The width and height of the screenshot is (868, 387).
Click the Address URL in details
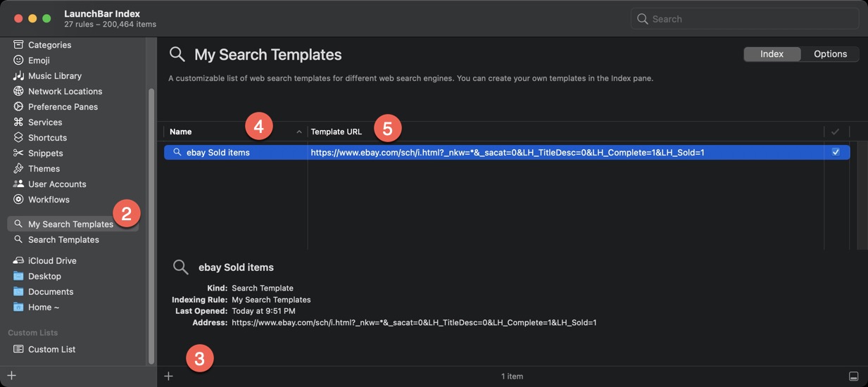click(414, 322)
